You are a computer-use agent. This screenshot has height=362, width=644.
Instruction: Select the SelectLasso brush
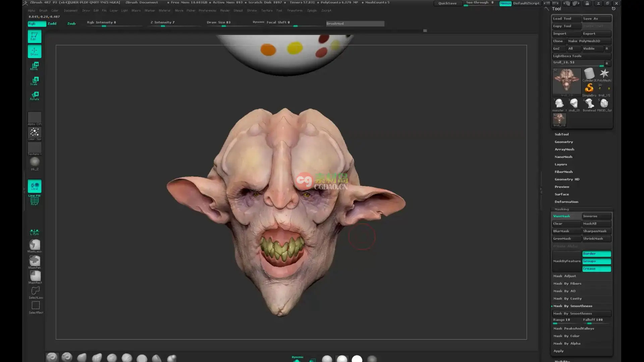(x=36, y=292)
